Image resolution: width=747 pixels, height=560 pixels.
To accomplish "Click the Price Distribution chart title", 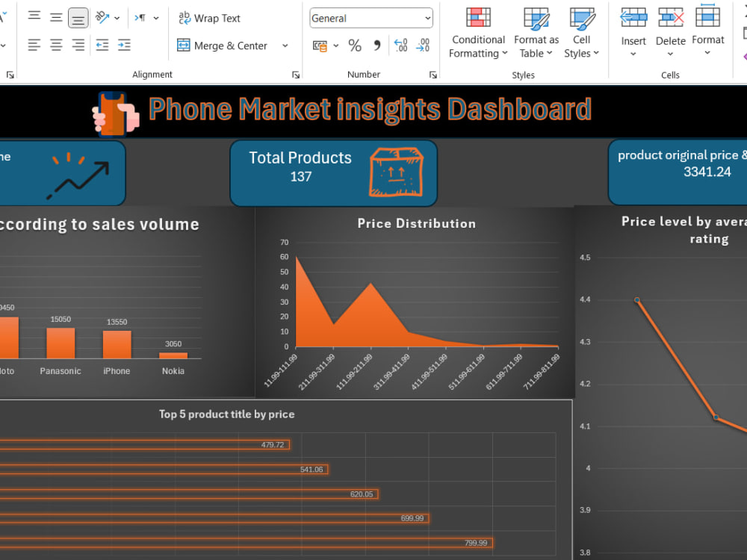I will (416, 224).
